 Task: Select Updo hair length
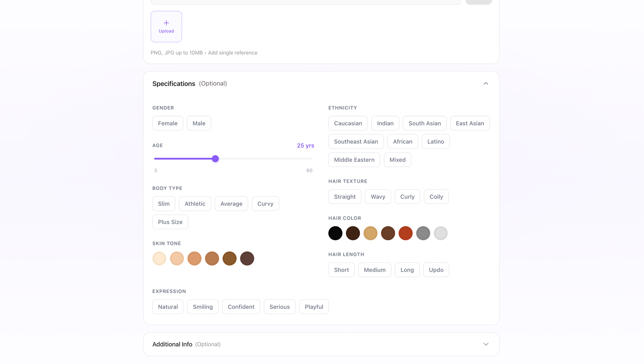436,270
